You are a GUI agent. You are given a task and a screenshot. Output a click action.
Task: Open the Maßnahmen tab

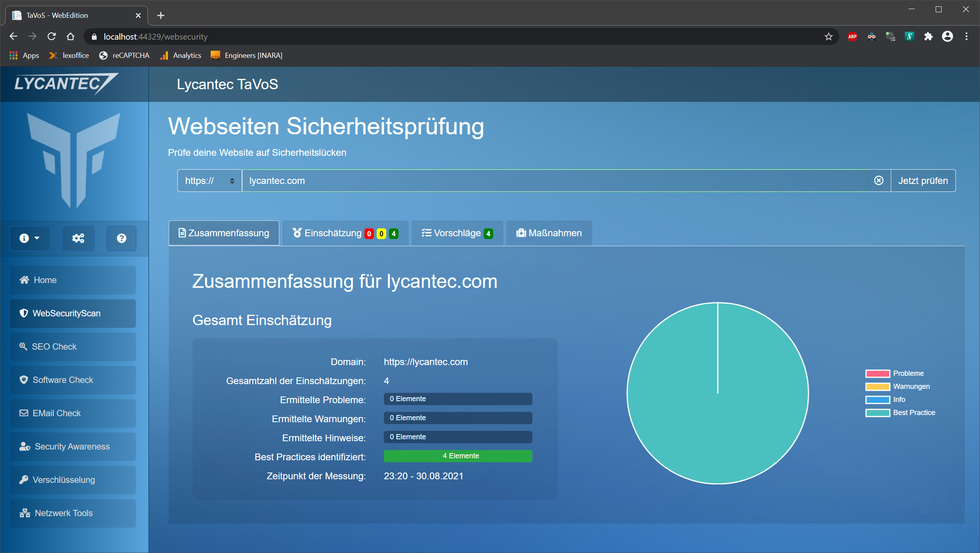coord(549,233)
